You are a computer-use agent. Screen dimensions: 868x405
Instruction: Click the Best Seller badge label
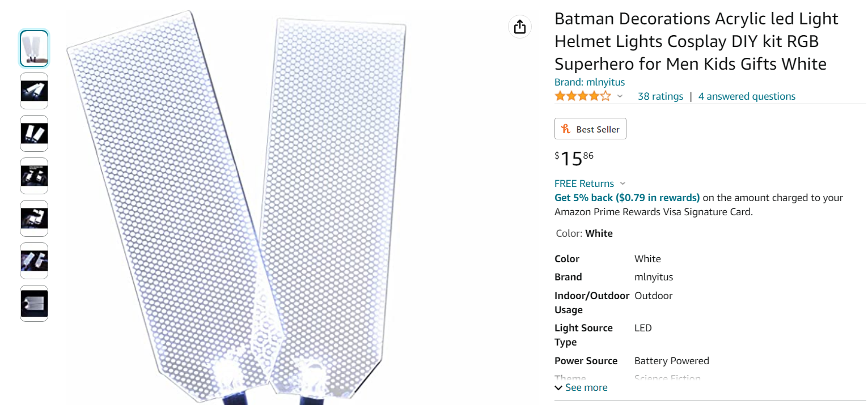pyautogui.click(x=598, y=129)
